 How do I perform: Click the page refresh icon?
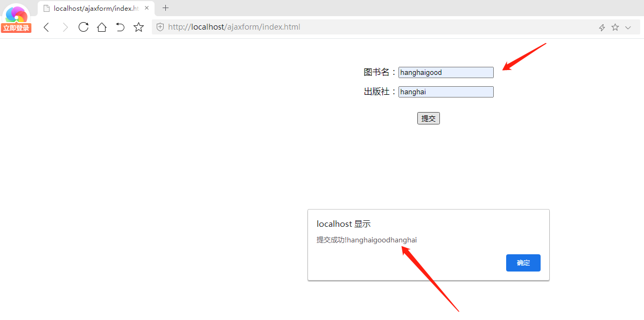83,26
